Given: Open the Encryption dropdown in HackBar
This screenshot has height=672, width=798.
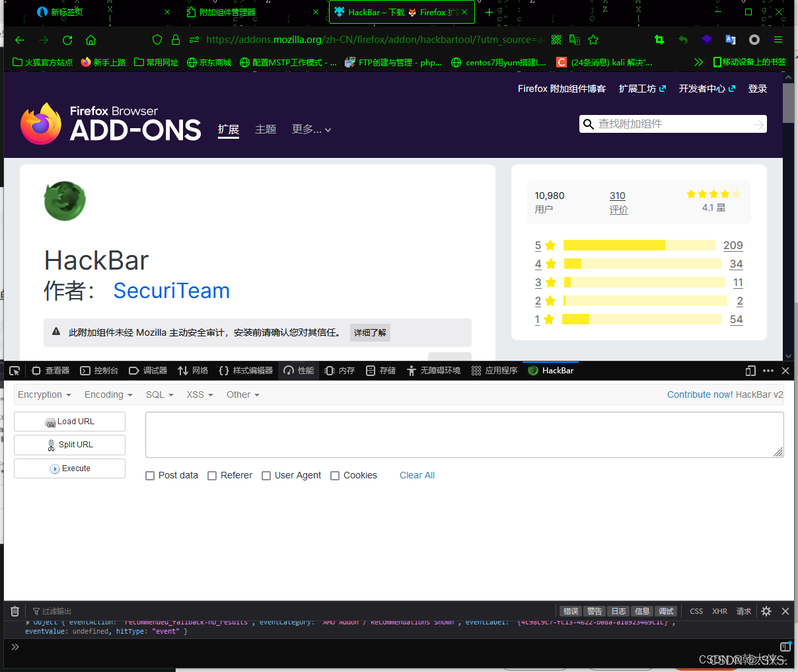Looking at the screenshot, I should (x=44, y=394).
